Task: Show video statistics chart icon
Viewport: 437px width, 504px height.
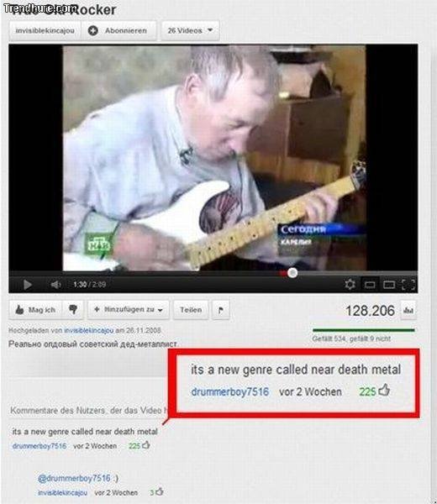Action: (x=408, y=310)
